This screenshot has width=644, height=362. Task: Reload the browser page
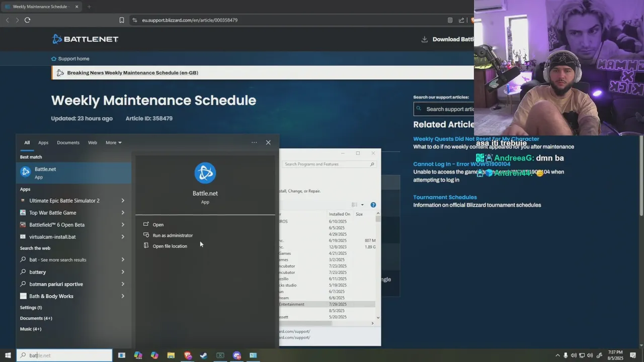(x=27, y=20)
